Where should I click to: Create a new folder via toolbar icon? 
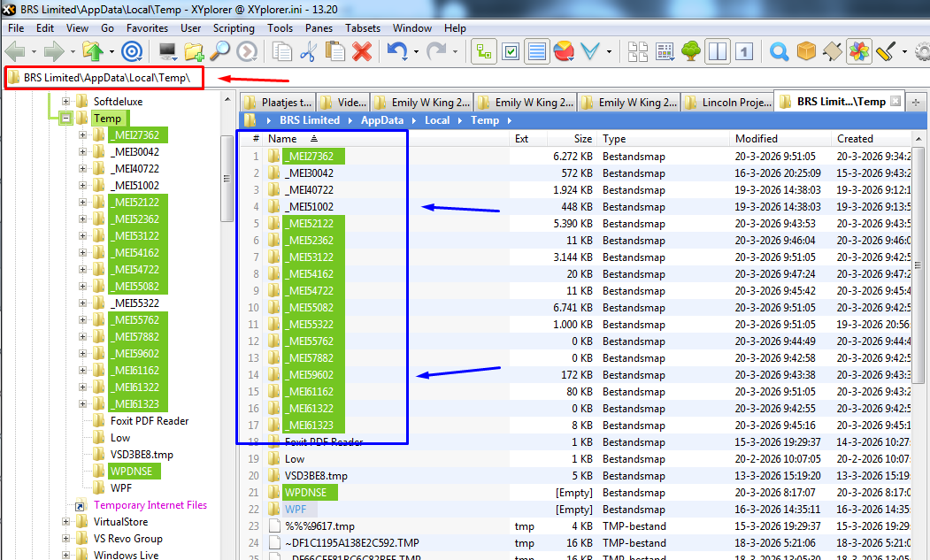pyautogui.click(x=194, y=52)
